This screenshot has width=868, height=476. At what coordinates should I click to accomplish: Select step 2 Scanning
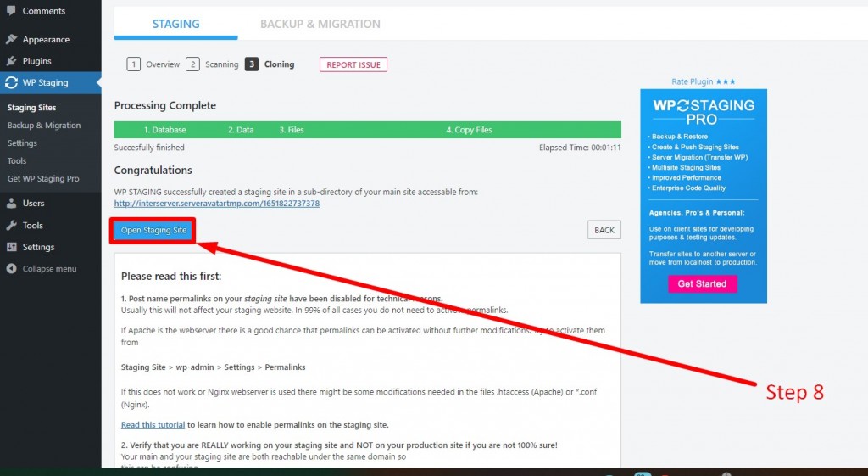[212, 64]
